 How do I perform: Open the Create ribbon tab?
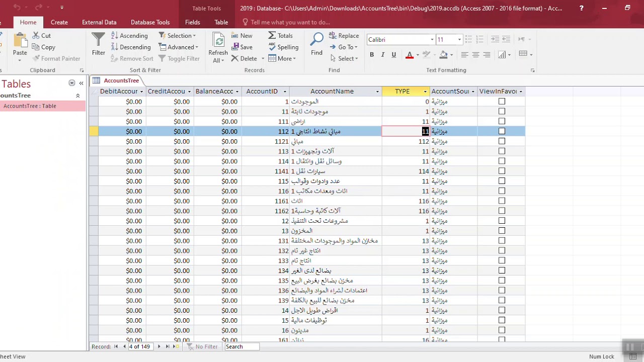59,22
